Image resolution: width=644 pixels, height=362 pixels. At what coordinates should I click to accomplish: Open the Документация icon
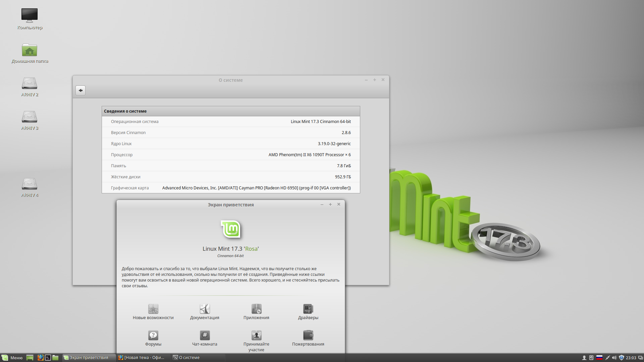tap(205, 309)
